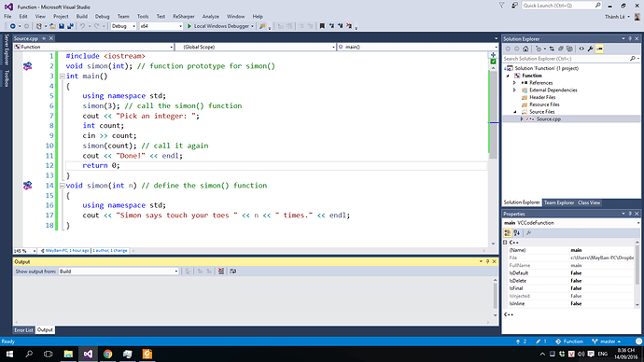This screenshot has width=644, height=362.
Task: Open the 'Show output from' Build dropdown
Action: pos(119,271)
